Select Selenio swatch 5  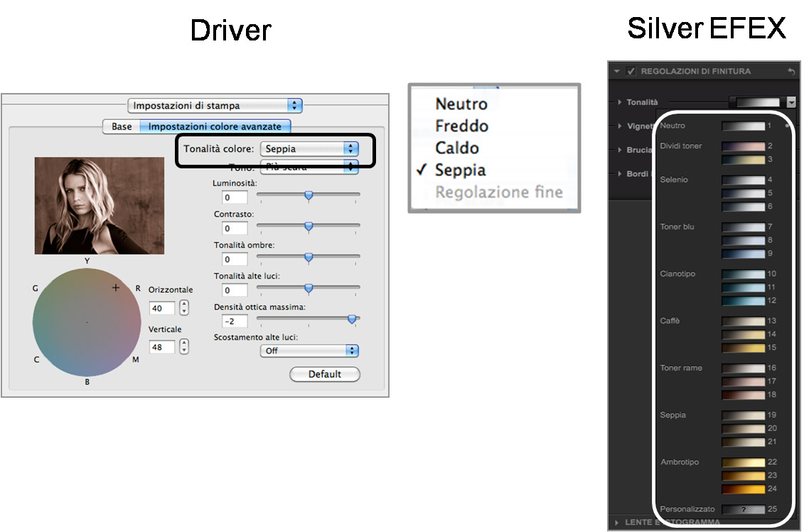(x=743, y=193)
